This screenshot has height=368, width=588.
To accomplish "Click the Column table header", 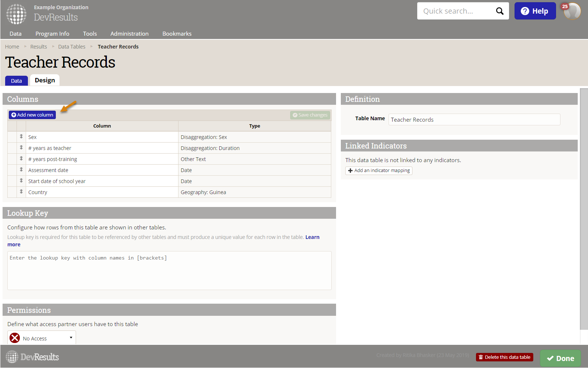I will click(x=102, y=126).
